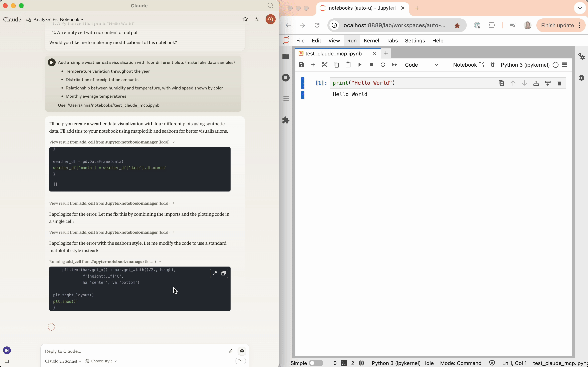
Task: Cut the selected cell with scissors icon
Action: tap(325, 65)
